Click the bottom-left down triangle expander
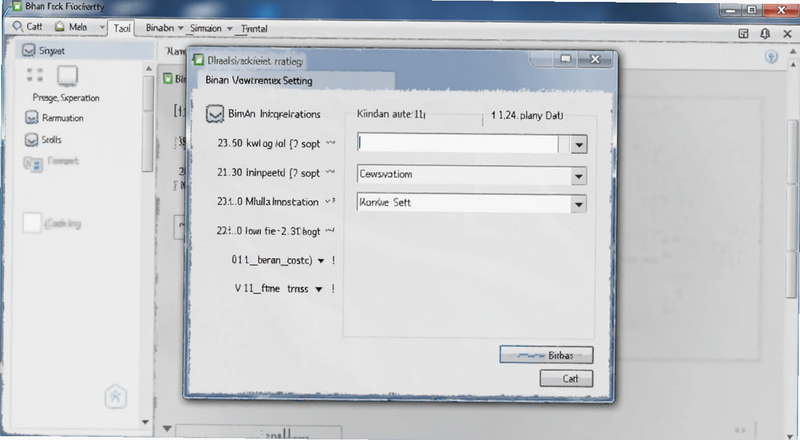Image resolution: width=800 pixels, height=440 pixels. pyautogui.click(x=166, y=428)
